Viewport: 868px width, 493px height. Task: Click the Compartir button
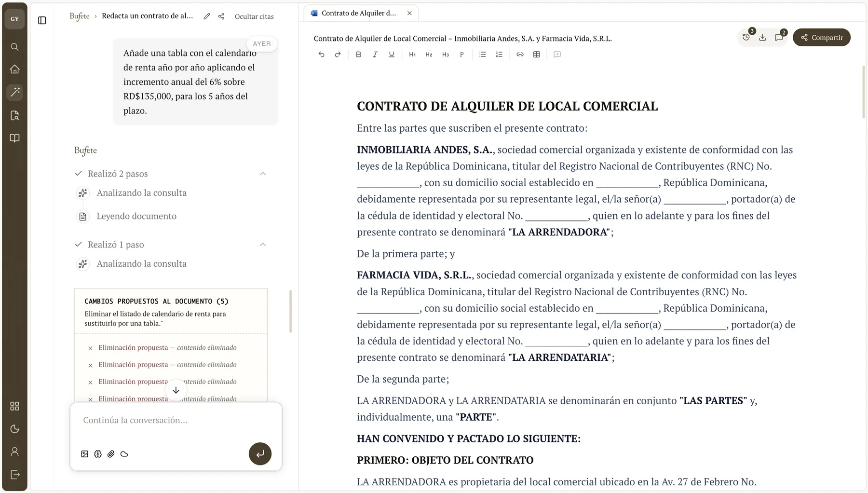coord(822,37)
